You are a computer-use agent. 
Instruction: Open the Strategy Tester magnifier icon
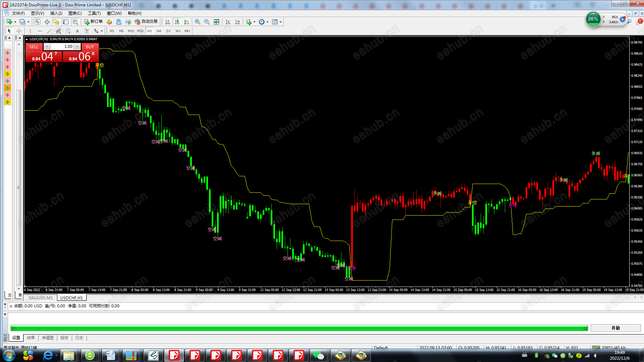click(x=75, y=22)
